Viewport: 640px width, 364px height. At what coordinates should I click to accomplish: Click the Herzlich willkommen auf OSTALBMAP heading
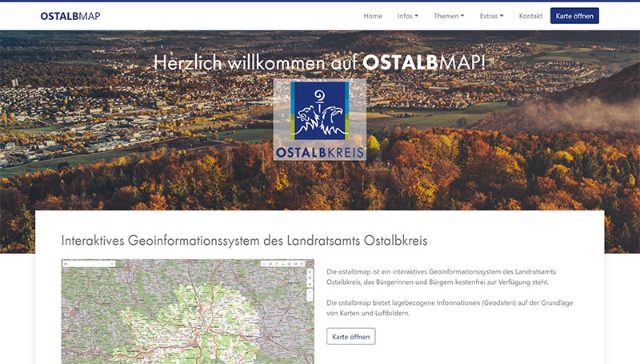point(319,62)
